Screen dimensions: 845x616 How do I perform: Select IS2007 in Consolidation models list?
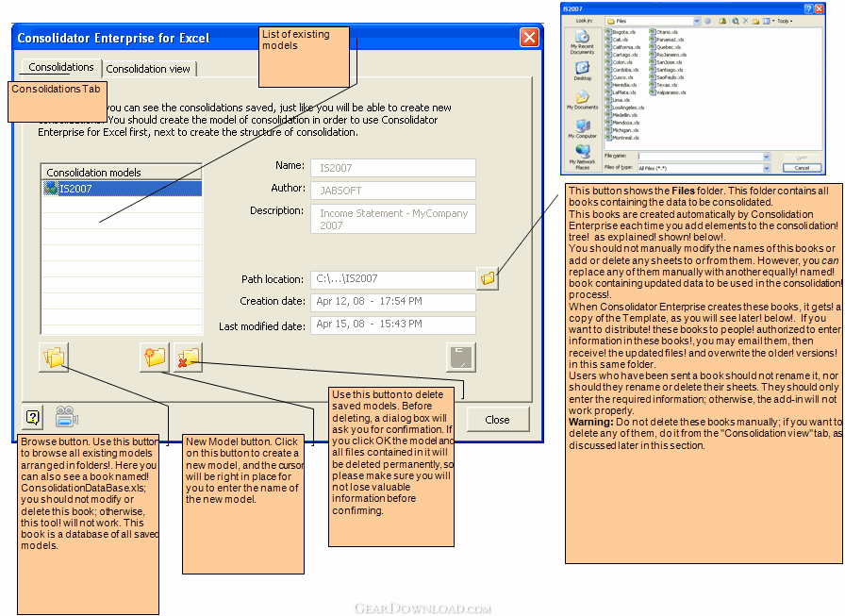[122, 189]
